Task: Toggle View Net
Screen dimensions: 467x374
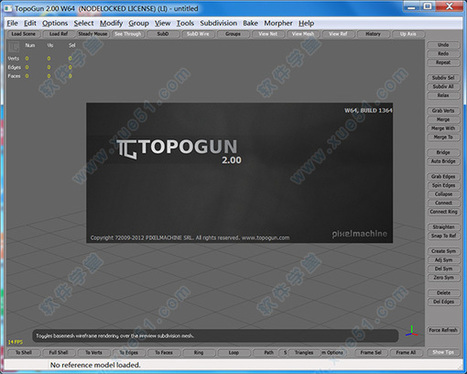Action: 268,34
